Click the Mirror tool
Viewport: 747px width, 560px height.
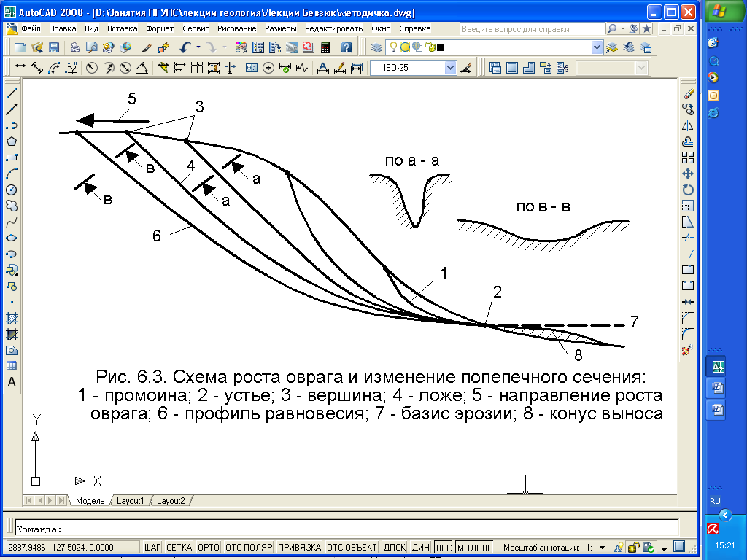(x=687, y=125)
